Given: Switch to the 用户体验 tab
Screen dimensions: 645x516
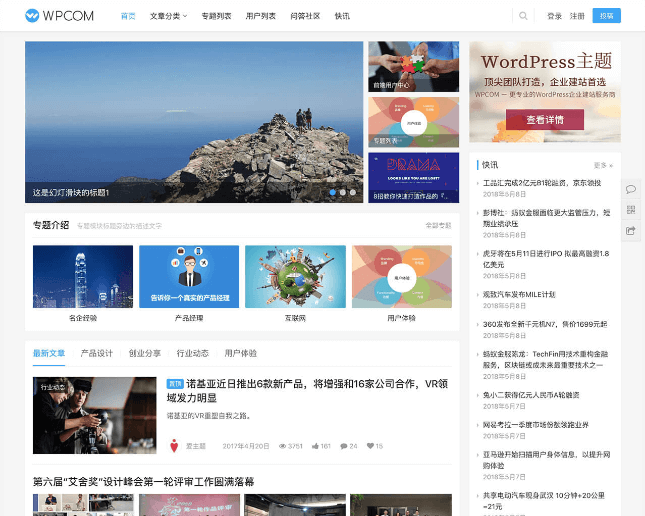Looking at the screenshot, I should pos(241,353).
